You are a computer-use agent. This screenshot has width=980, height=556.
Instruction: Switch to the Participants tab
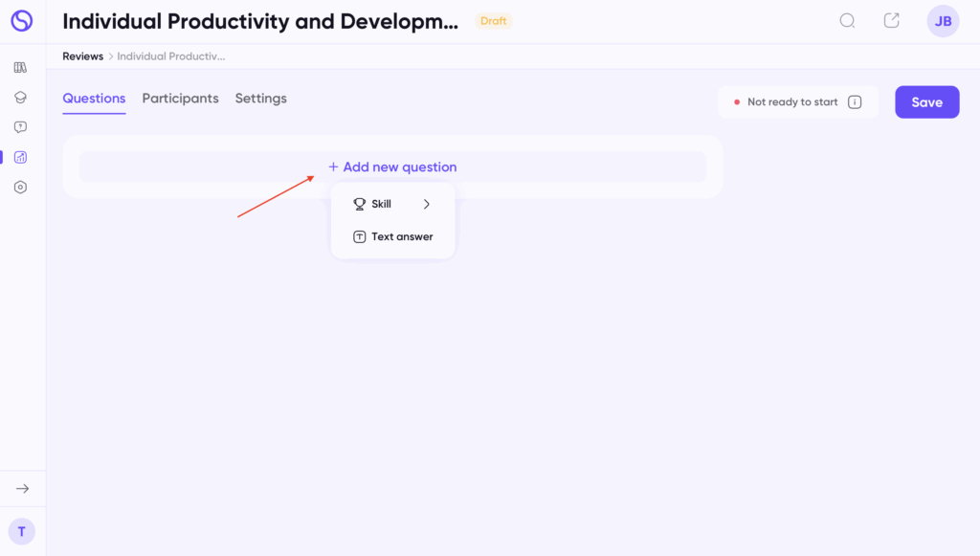click(x=180, y=99)
